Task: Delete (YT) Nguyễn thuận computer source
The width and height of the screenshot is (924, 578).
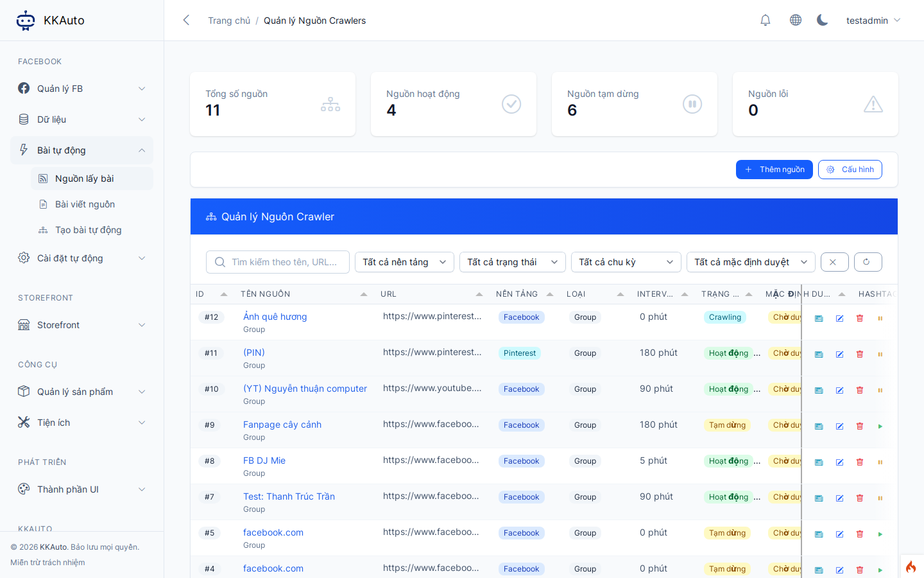Action: pyautogui.click(x=860, y=390)
